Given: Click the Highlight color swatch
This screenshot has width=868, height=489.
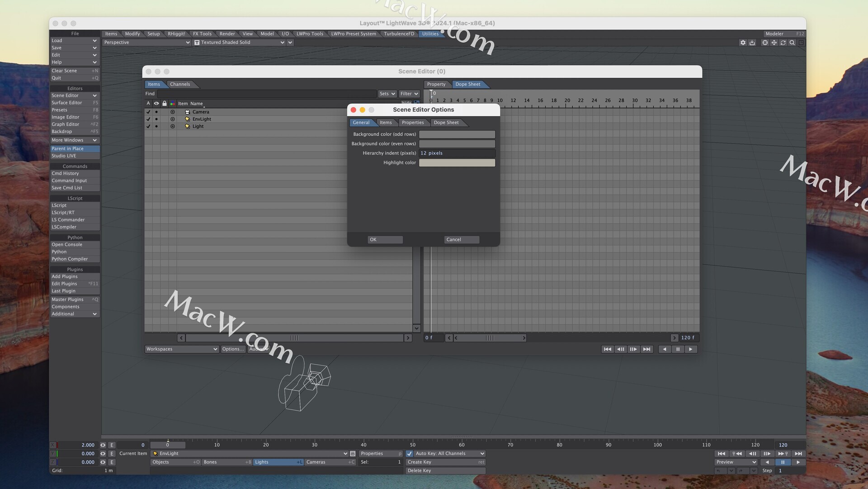Looking at the screenshot, I should (457, 163).
